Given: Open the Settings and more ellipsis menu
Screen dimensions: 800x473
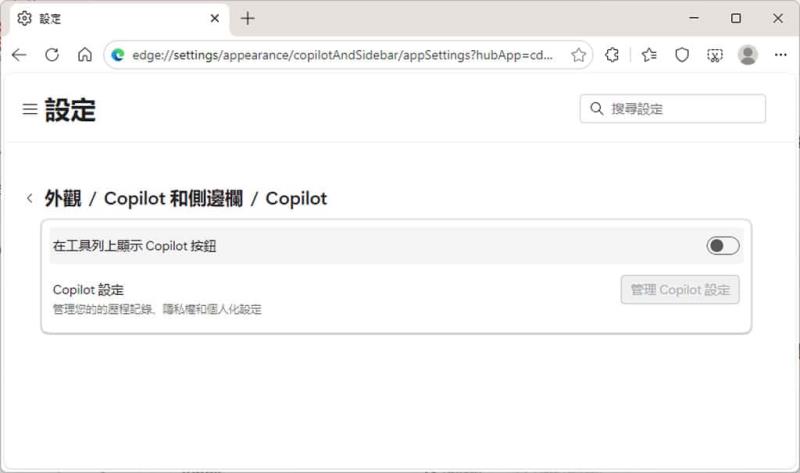Looking at the screenshot, I should [781, 55].
